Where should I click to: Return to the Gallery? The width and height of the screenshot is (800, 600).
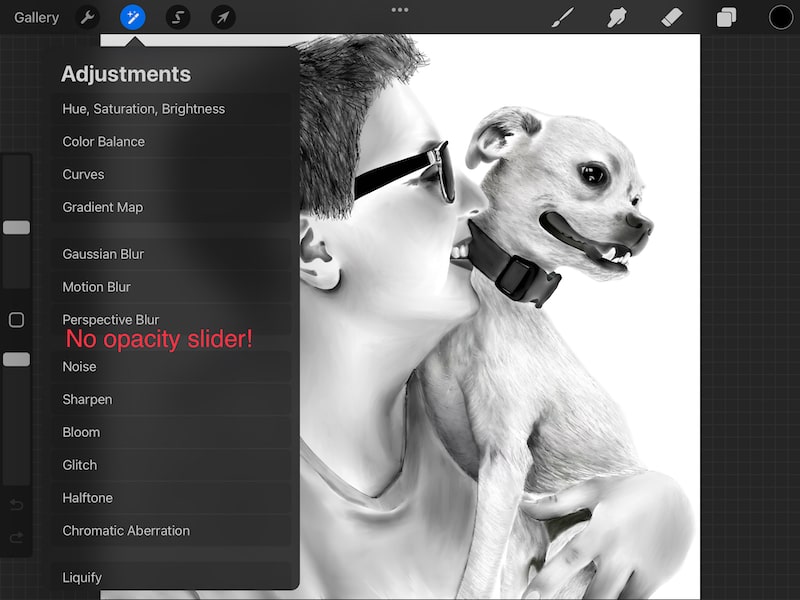[37, 17]
